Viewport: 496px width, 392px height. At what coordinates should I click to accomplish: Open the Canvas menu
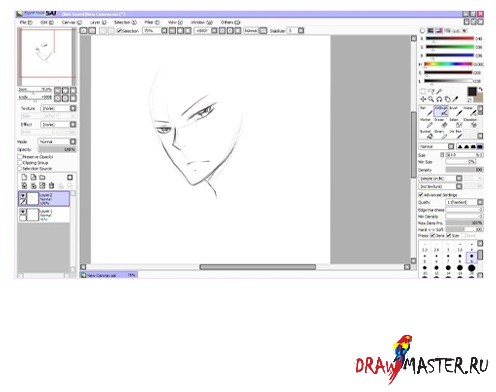click(72, 22)
